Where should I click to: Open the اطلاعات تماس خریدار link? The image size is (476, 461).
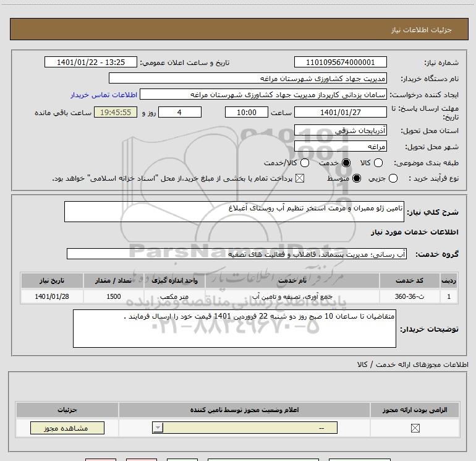104,95
